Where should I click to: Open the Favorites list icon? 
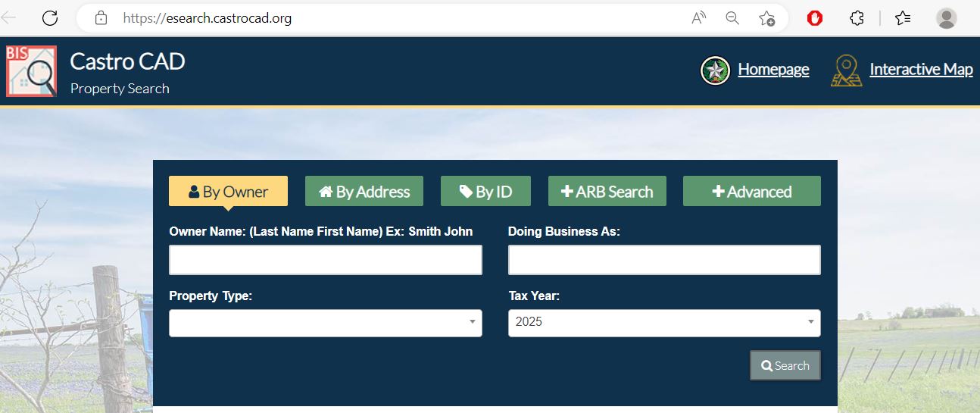pos(903,18)
